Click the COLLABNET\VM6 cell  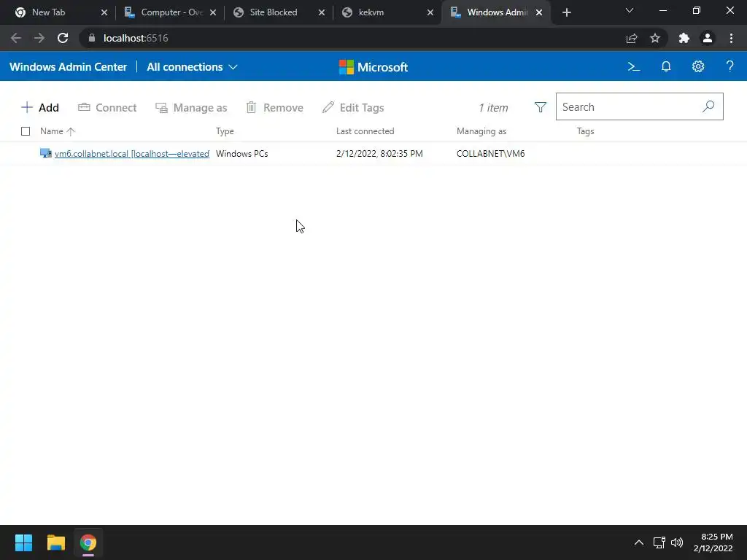click(490, 153)
